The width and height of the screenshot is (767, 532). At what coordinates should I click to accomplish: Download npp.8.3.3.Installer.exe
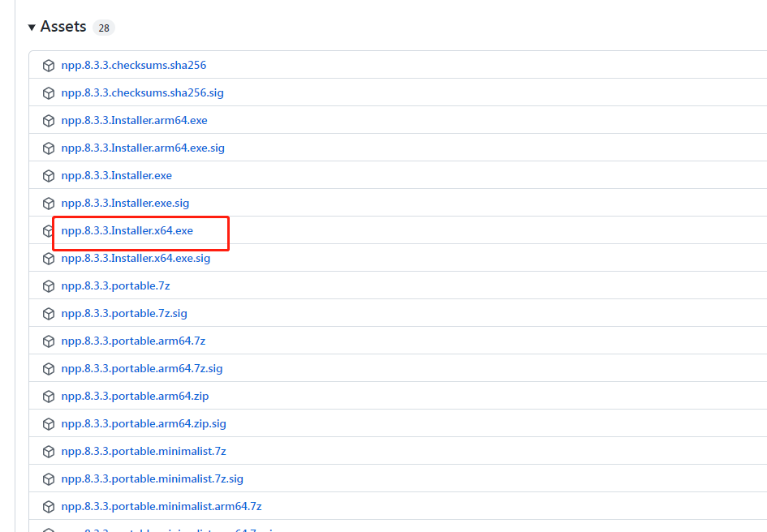[x=116, y=175]
